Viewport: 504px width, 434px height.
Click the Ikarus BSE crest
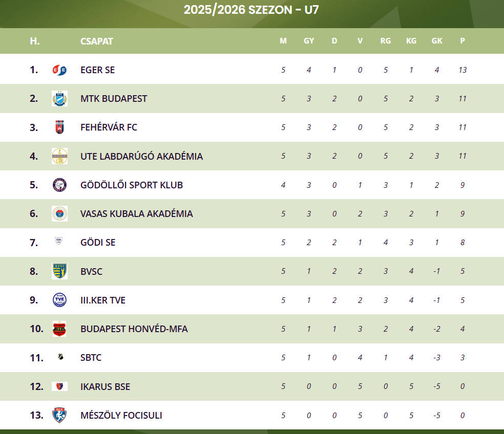pyautogui.click(x=59, y=386)
